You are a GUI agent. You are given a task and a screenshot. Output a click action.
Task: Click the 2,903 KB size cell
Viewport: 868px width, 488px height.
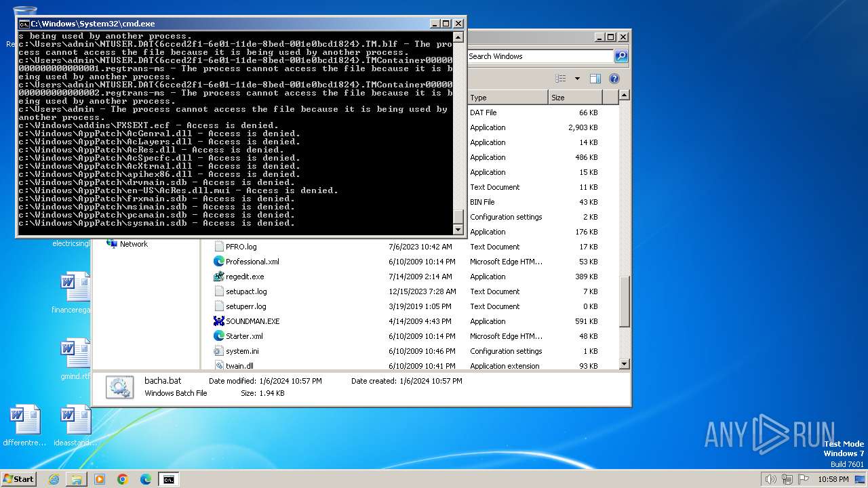pyautogui.click(x=583, y=127)
